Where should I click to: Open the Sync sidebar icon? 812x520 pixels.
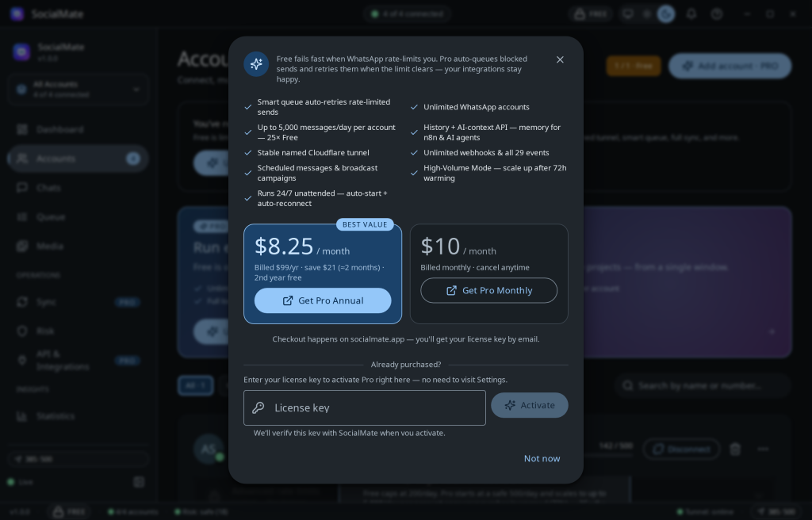[x=21, y=302]
